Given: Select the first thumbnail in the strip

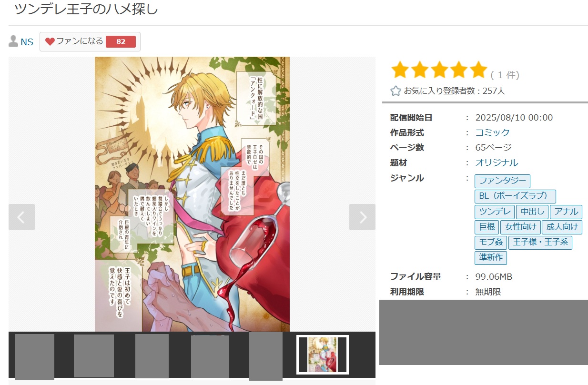Looking at the screenshot, I should tap(35, 356).
